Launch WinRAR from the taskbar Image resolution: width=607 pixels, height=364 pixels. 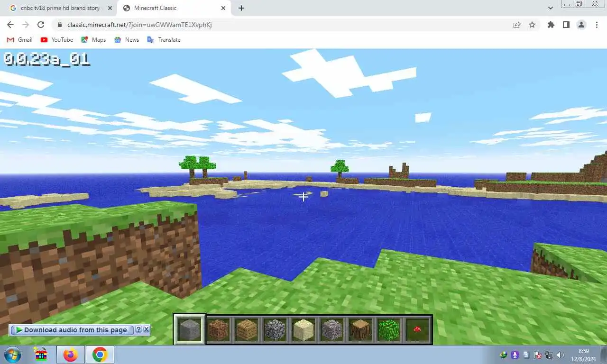41,355
